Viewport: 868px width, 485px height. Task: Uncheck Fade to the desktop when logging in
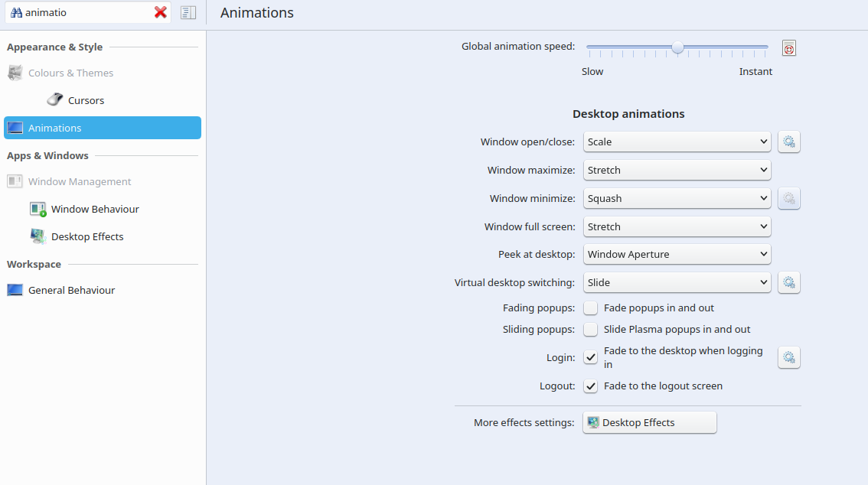(591, 357)
